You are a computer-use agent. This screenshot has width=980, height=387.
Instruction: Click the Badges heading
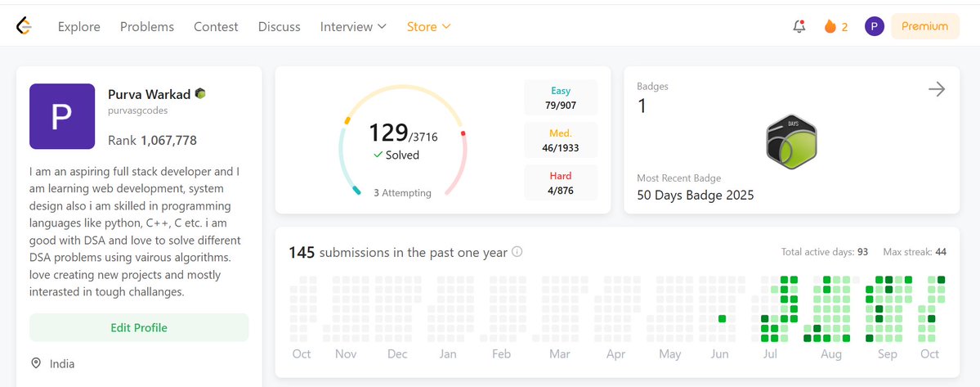point(652,86)
